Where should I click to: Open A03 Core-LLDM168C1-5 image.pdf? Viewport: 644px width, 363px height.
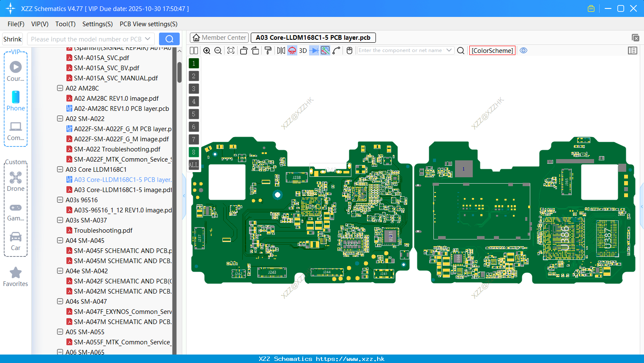[119, 190]
